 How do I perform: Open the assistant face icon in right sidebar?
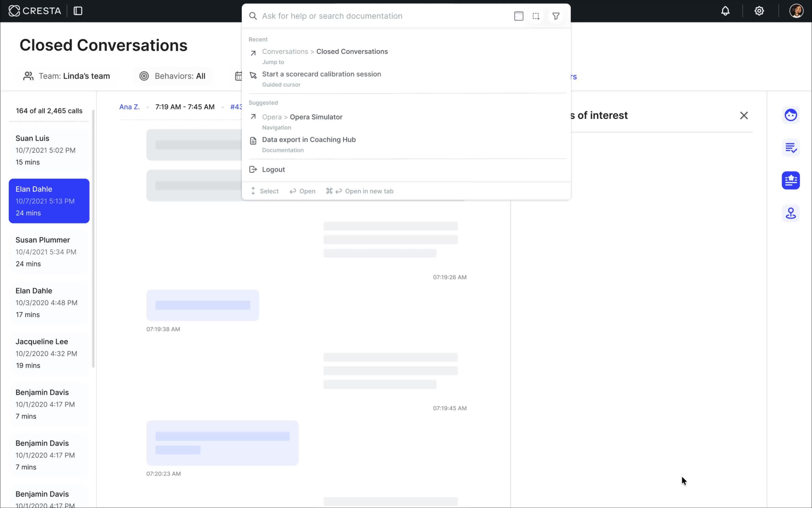point(791,115)
